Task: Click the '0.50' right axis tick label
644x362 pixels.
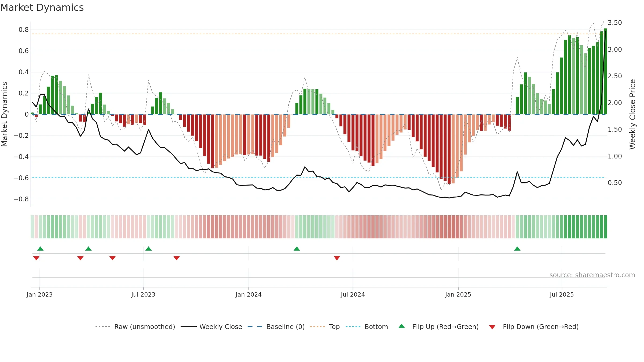Action: click(x=615, y=183)
